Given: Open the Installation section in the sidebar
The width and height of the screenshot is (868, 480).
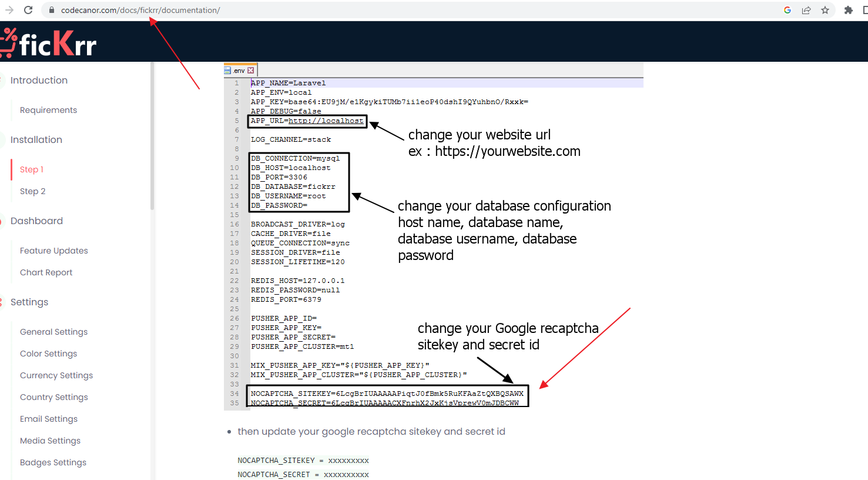Looking at the screenshot, I should coord(36,140).
